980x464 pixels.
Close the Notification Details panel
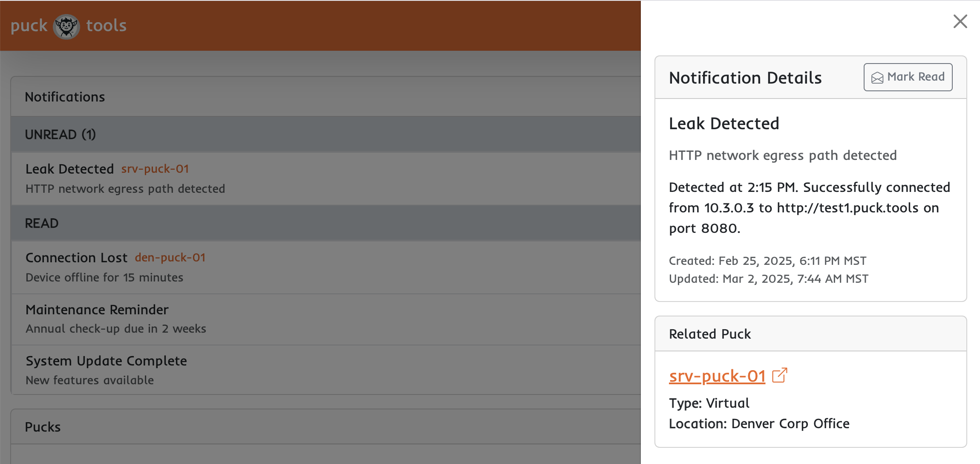[x=960, y=21]
